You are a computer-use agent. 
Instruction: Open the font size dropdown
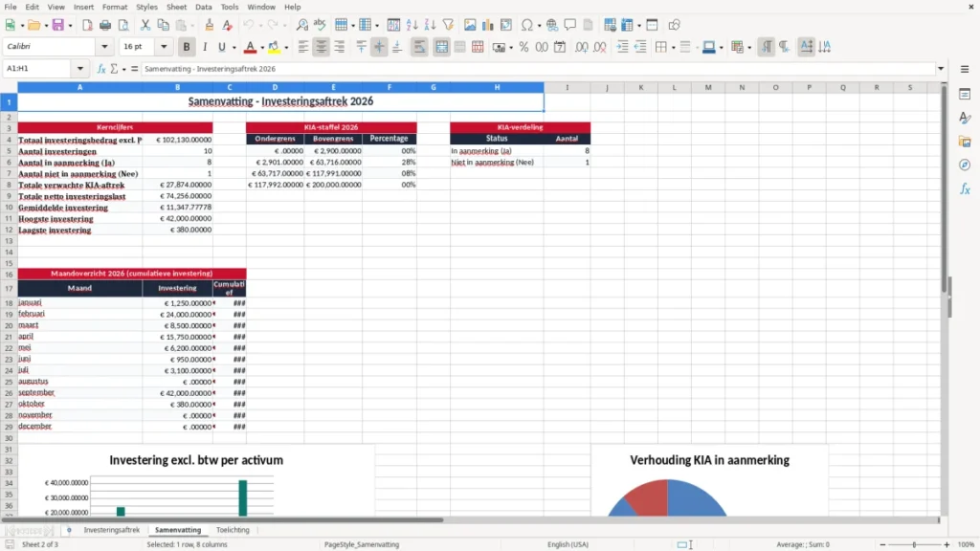[x=164, y=46]
